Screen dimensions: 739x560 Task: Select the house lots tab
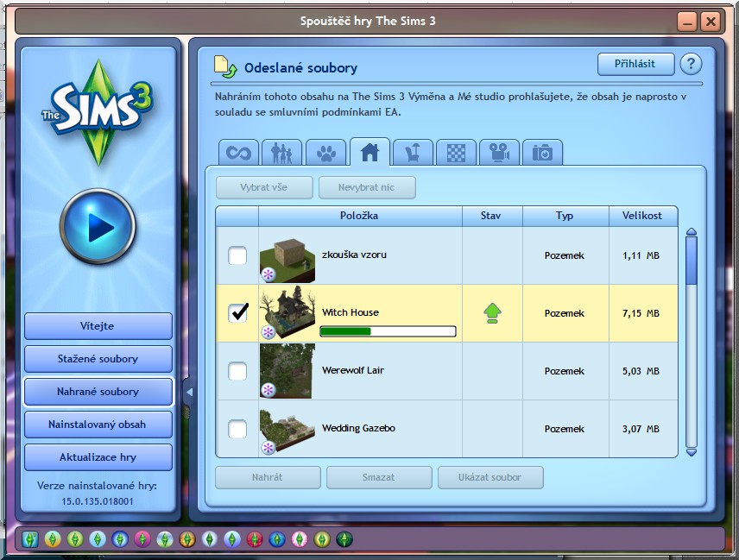point(369,152)
